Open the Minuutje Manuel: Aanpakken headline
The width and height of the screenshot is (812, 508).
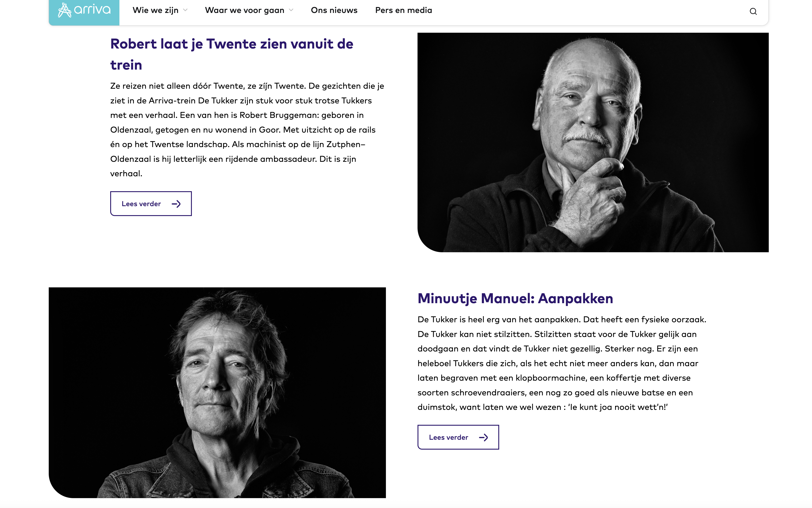coord(515,298)
